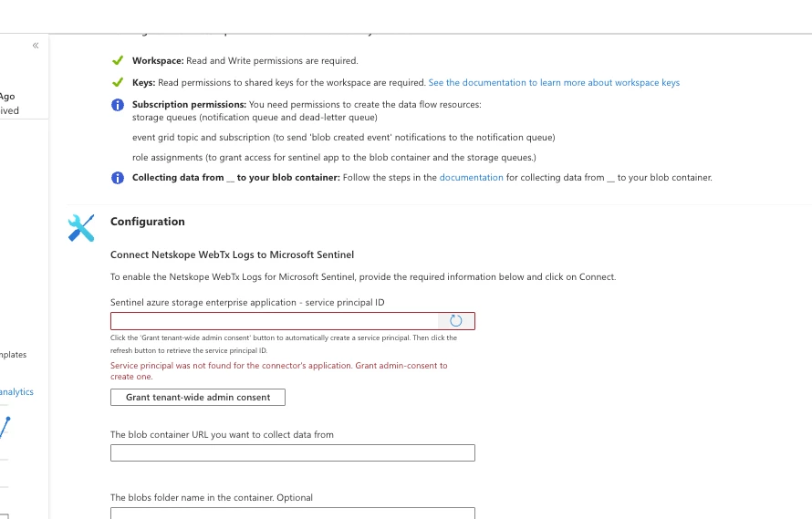This screenshot has height=519, width=812.
Task: Click refresh icon in service principal ID field
Action: (455, 321)
